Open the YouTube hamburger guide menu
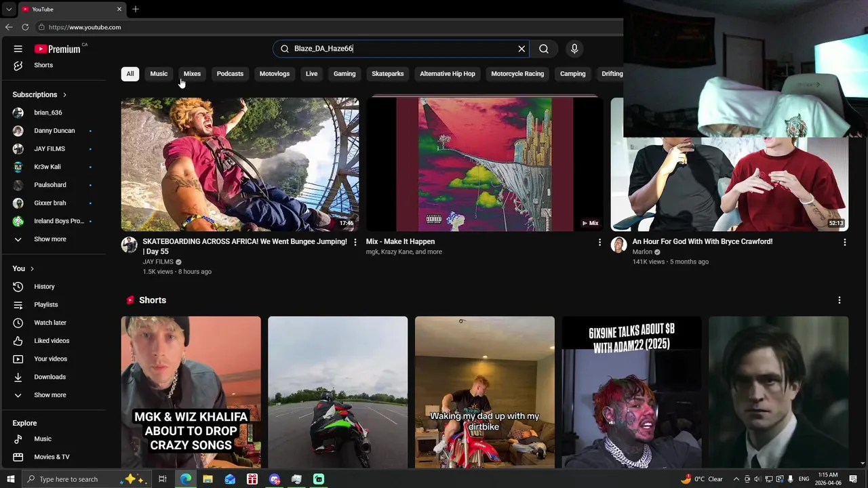Image resolution: width=868 pixels, height=488 pixels. 18,49
